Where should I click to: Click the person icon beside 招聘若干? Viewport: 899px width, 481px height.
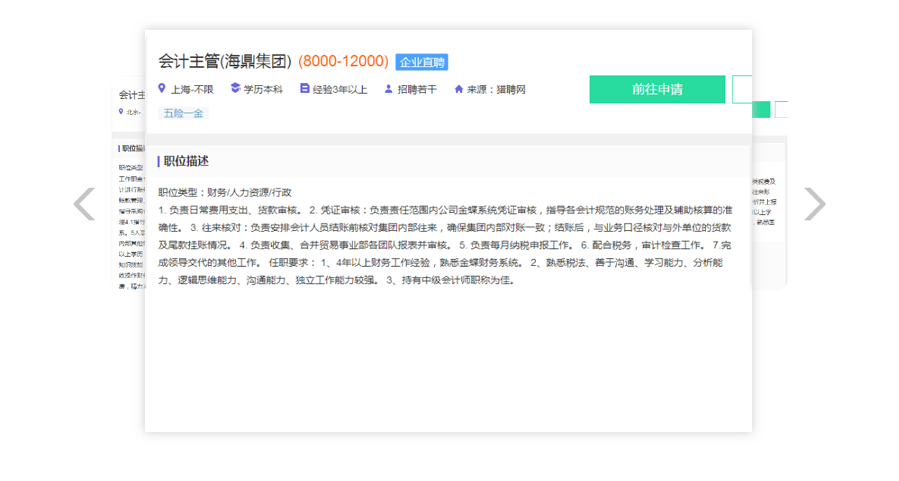(388, 89)
